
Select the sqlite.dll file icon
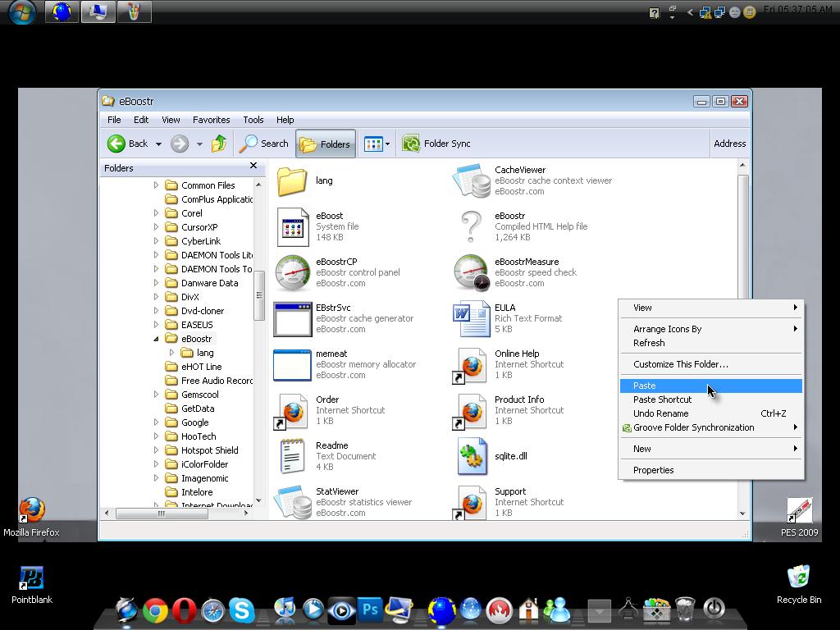472,456
